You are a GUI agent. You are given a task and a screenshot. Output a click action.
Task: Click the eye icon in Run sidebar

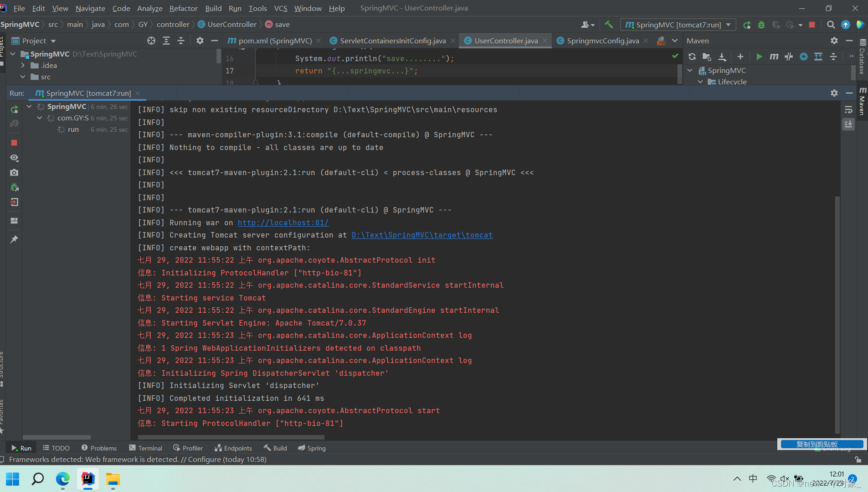pyautogui.click(x=14, y=158)
